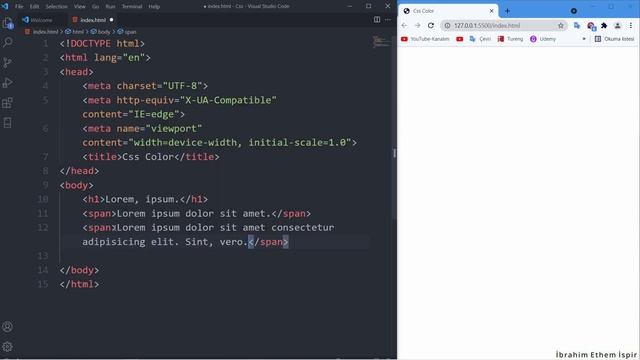The image size is (640, 360).
Task: Open the Help menu
Action: coord(154,7)
